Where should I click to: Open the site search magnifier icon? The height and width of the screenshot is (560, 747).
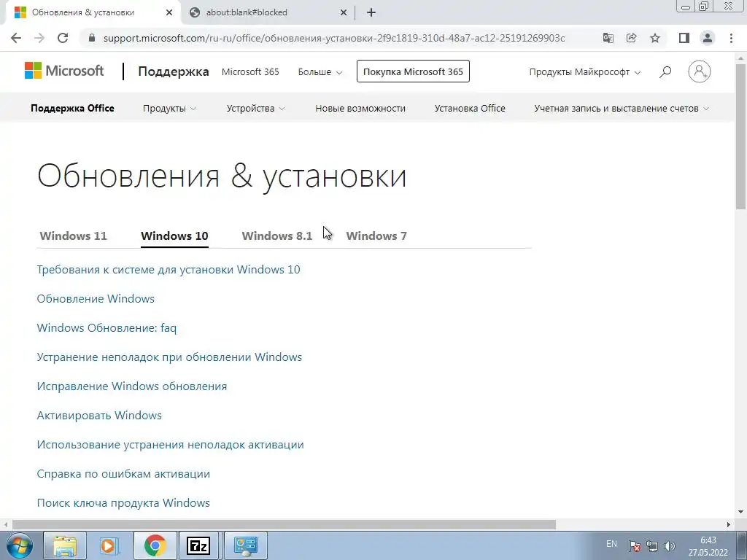[665, 72]
